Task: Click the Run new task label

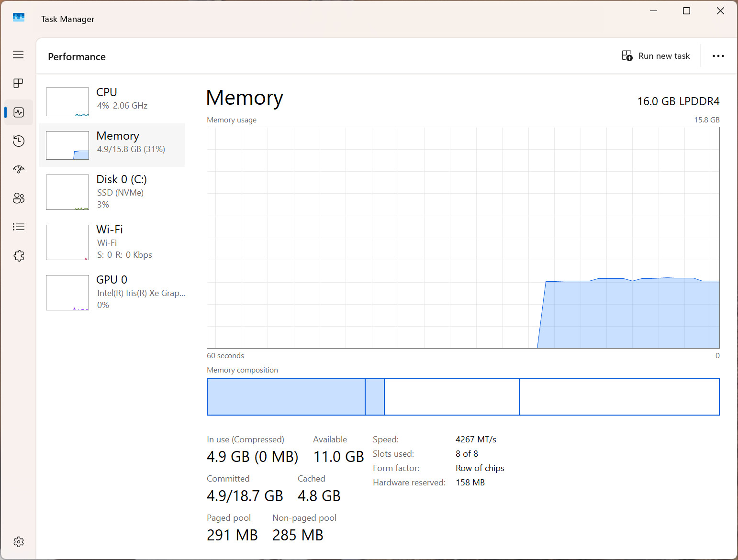Action: pyautogui.click(x=664, y=56)
